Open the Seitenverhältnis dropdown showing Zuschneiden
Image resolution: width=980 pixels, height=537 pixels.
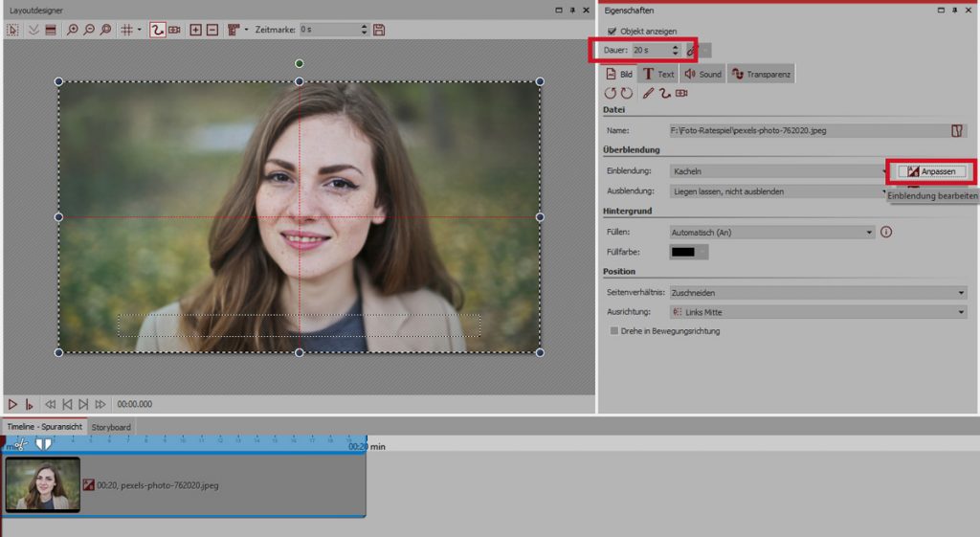click(x=818, y=293)
